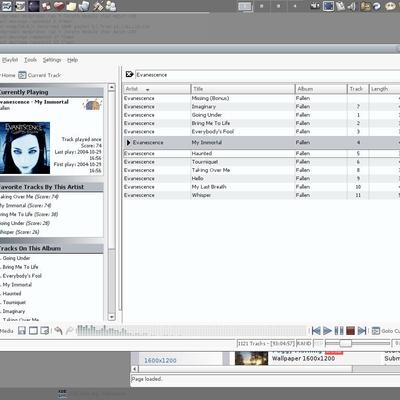
Task: Click the desktop pager in top panel
Action: click(245, 6)
